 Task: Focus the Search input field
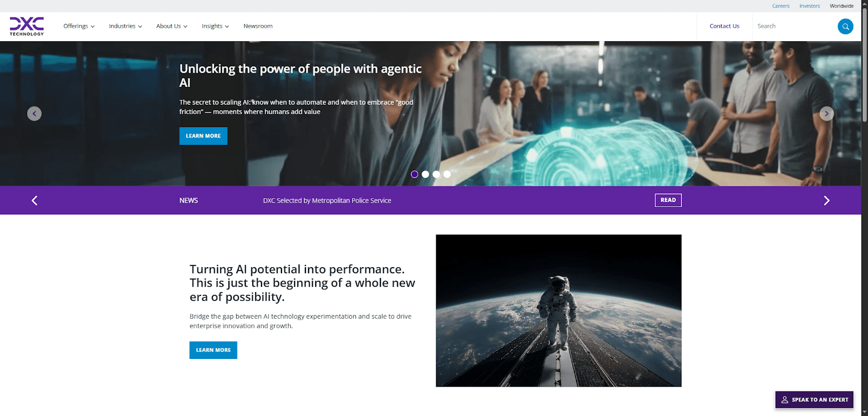click(x=795, y=26)
